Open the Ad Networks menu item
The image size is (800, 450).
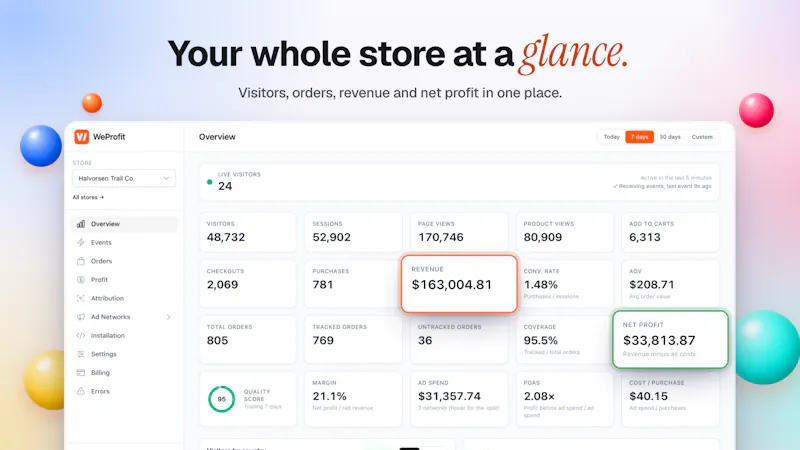click(124, 317)
